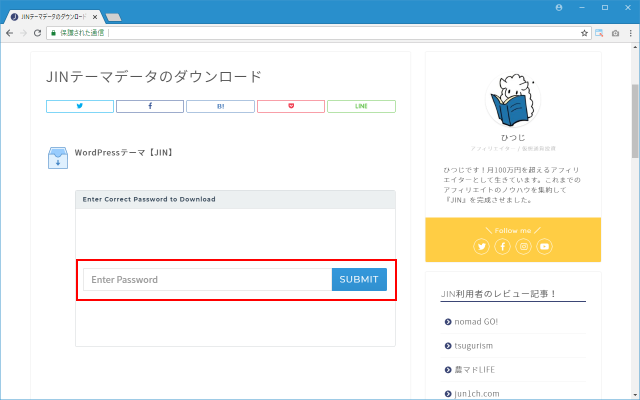Screen dimensions: 640x400
Task: Save the post to Pocket
Action: click(291, 106)
